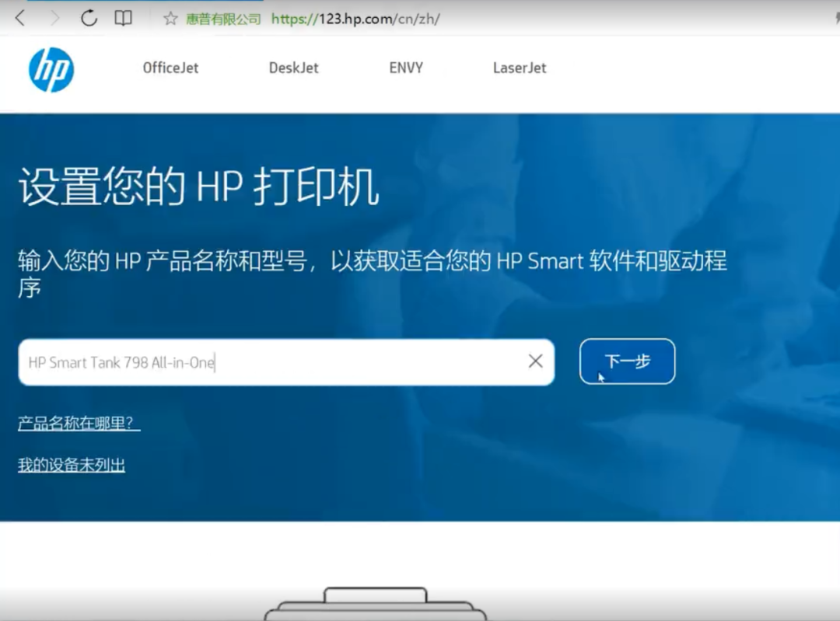
Task: Click the 我的设备未列出 link
Action: (72, 464)
